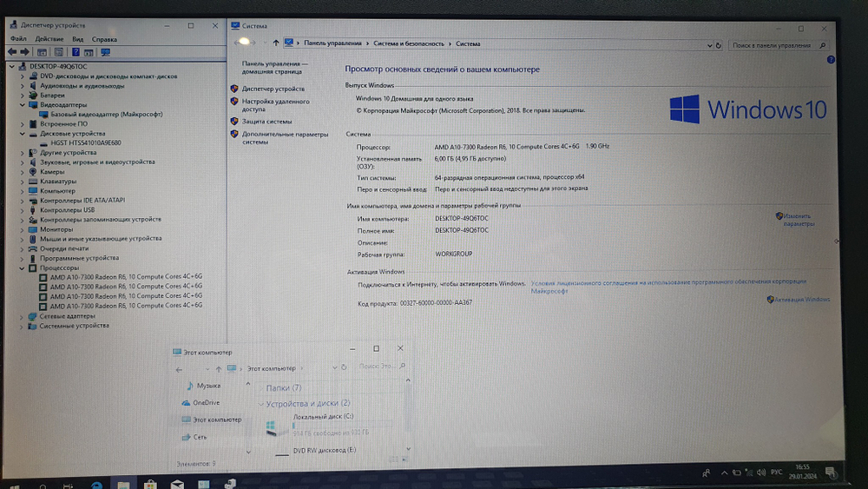Open the Справка menu
The height and width of the screenshot is (489, 868).
coord(104,39)
